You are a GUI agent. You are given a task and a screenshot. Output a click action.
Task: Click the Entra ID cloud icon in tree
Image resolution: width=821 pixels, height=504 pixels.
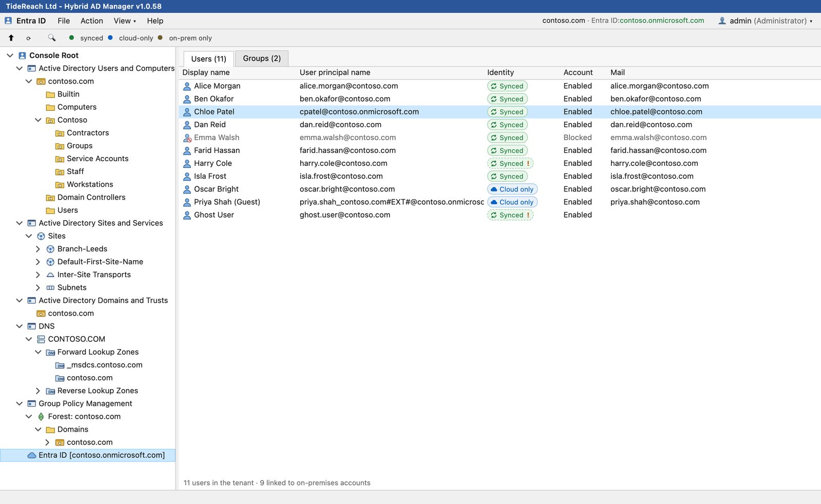click(32, 455)
